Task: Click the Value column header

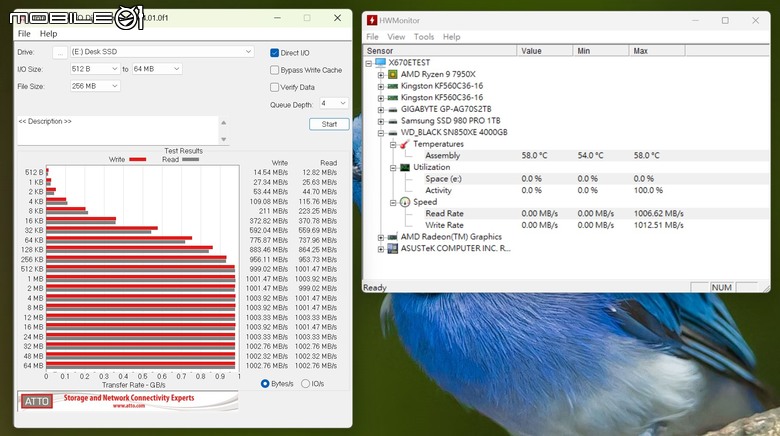Action: coord(545,51)
